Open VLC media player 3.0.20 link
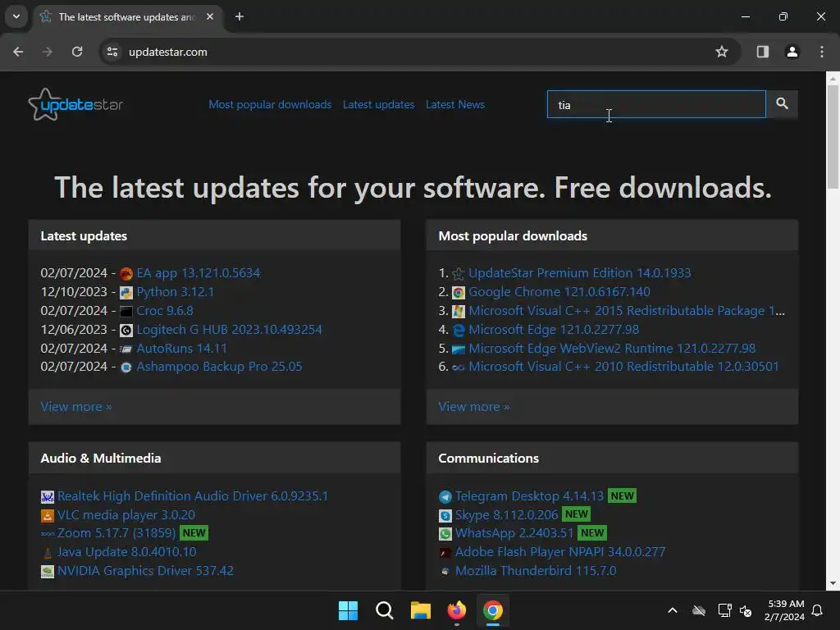 coord(126,514)
